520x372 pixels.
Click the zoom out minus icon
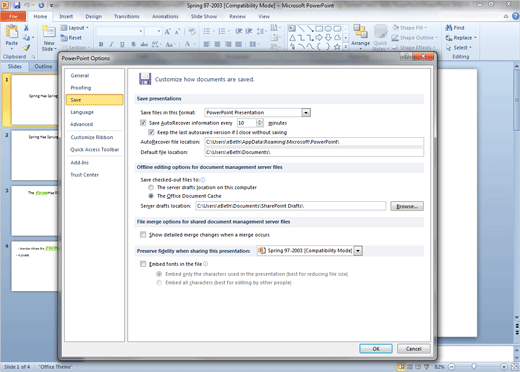tap(452, 367)
